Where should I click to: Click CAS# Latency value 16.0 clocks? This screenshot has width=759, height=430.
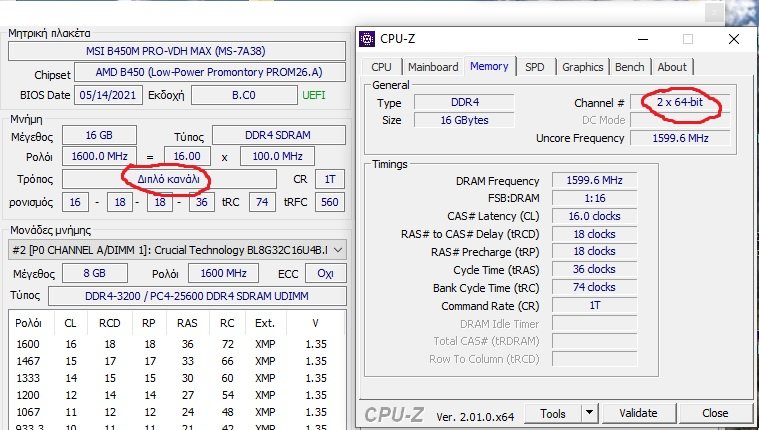(x=594, y=216)
